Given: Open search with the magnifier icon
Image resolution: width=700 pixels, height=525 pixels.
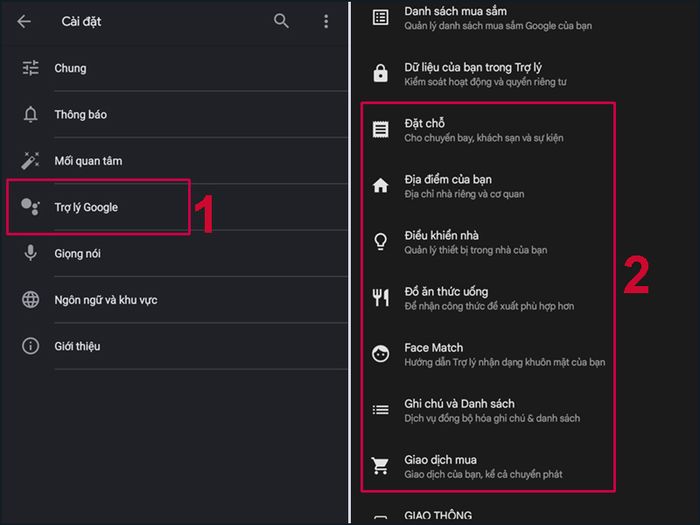Looking at the screenshot, I should tap(281, 21).
